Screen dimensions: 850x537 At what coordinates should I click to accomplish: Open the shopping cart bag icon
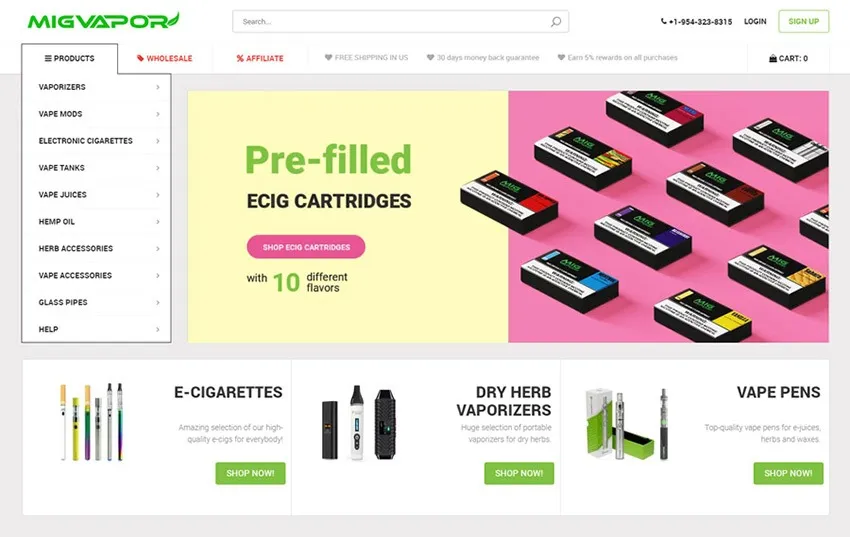(773, 59)
